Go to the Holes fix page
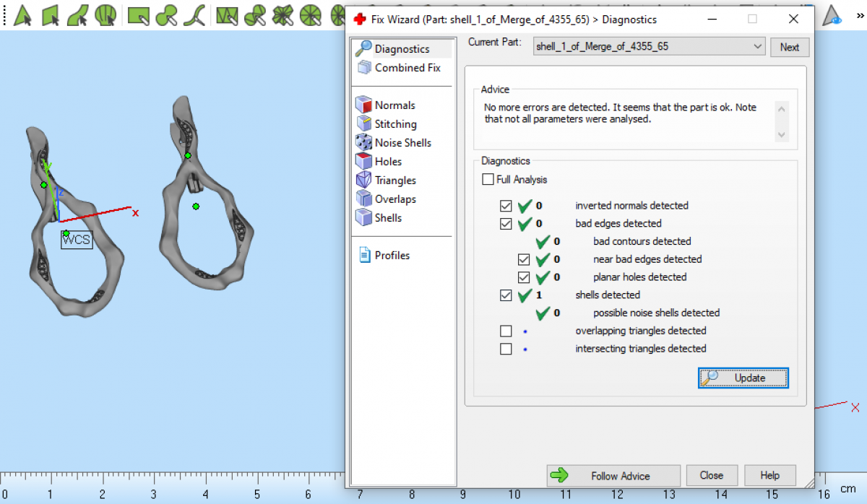The image size is (867, 504). click(x=388, y=162)
